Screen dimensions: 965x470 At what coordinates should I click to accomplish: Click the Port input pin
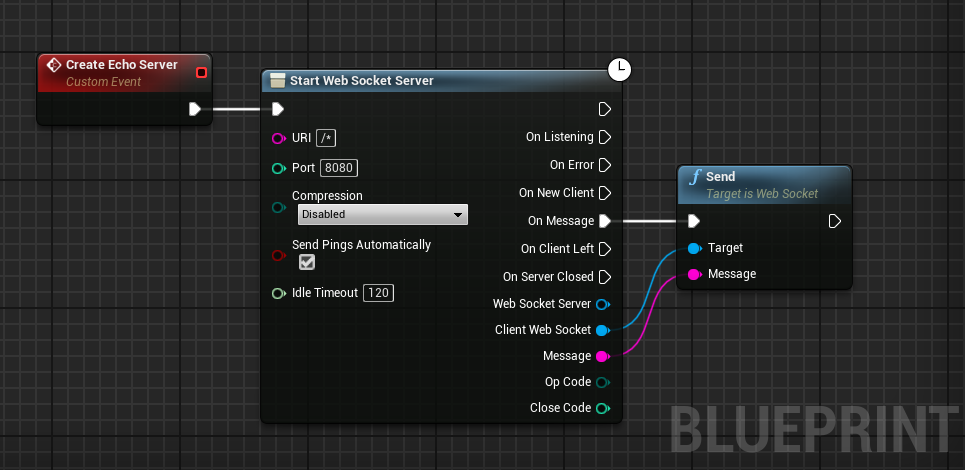coord(279,168)
